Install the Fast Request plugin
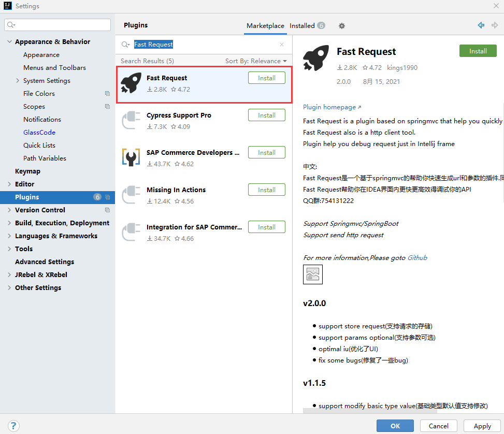This screenshot has width=504, height=434. (477, 51)
